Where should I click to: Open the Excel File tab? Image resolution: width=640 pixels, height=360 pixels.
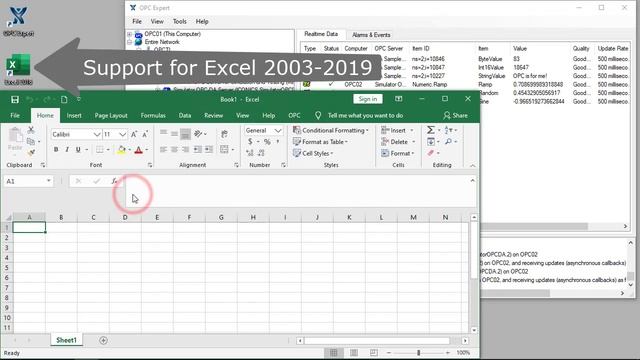(15, 116)
